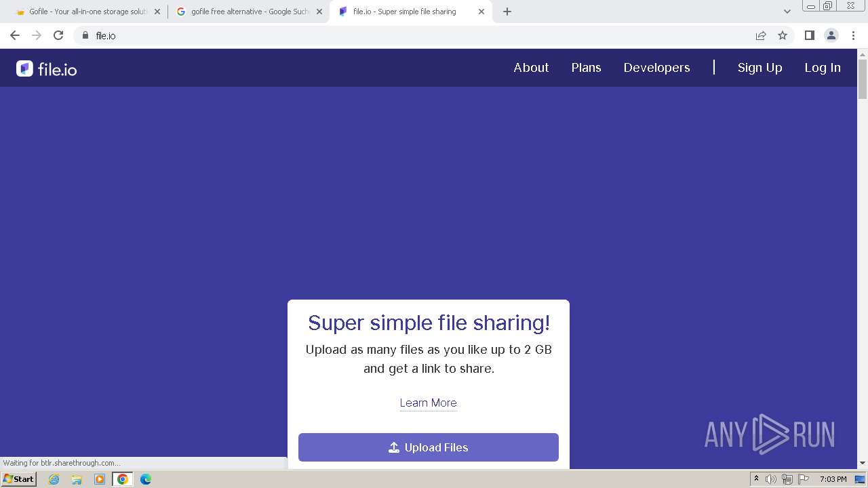The height and width of the screenshot is (488, 868).
Task: Click the file.io logo in header
Action: pyautogui.click(x=47, y=68)
